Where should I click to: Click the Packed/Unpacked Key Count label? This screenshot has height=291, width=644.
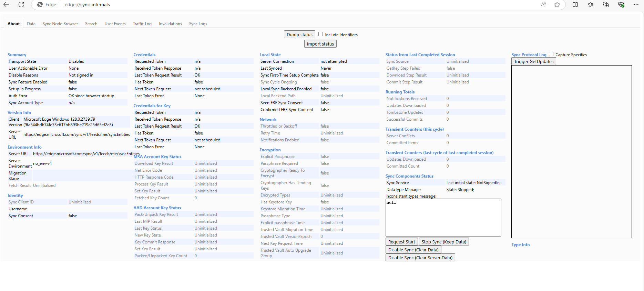click(x=161, y=256)
